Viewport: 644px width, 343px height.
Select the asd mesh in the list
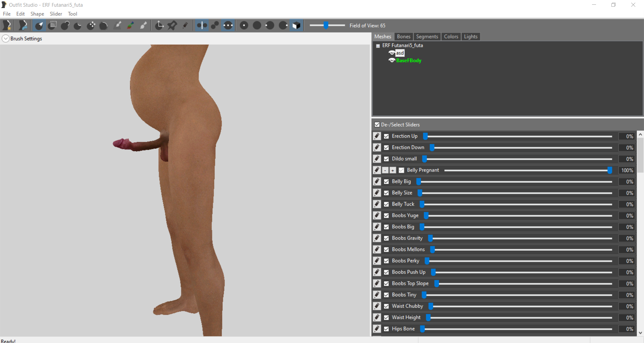(400, 53)
